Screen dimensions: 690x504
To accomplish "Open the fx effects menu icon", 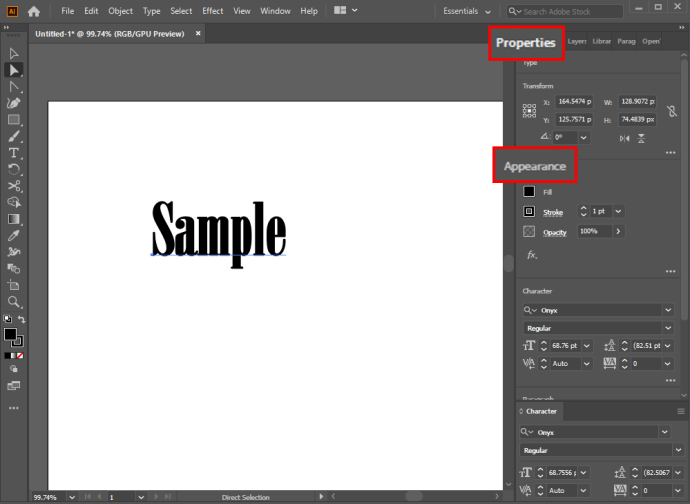I will [x=532, y=255].
